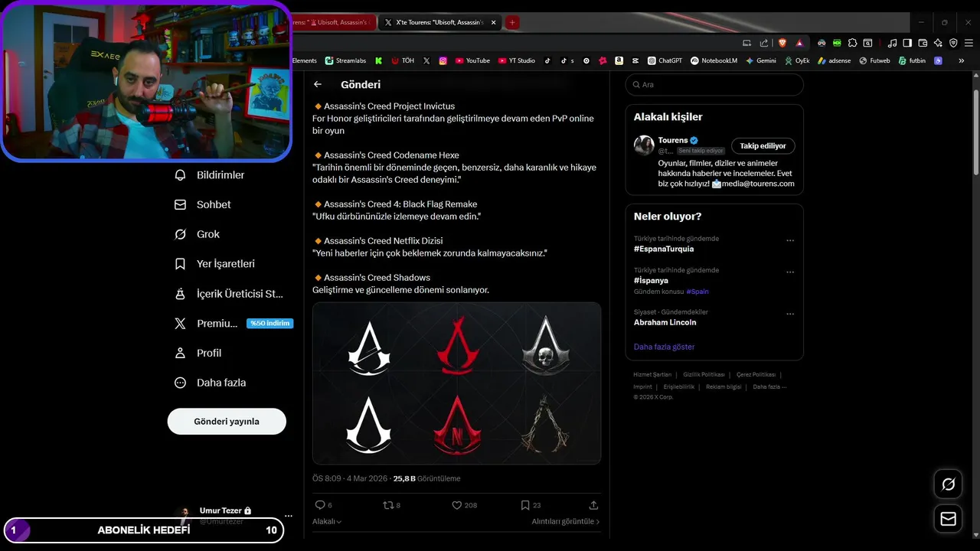This screenshot has height=551, width=980.
Task: Open Tourens profile avatar in Alakalı kişiler
Action: coord(644,145)
